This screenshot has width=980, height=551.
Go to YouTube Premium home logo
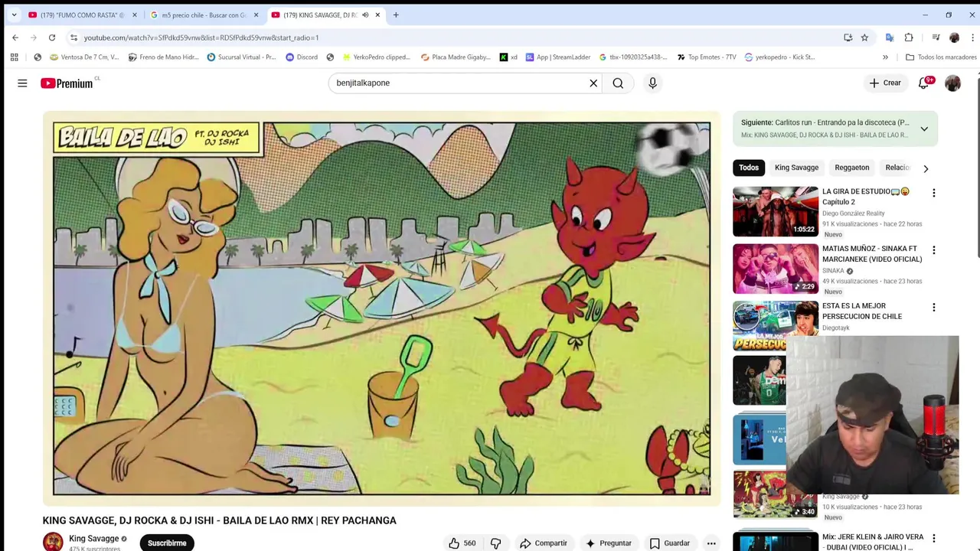tap(67, 83)
